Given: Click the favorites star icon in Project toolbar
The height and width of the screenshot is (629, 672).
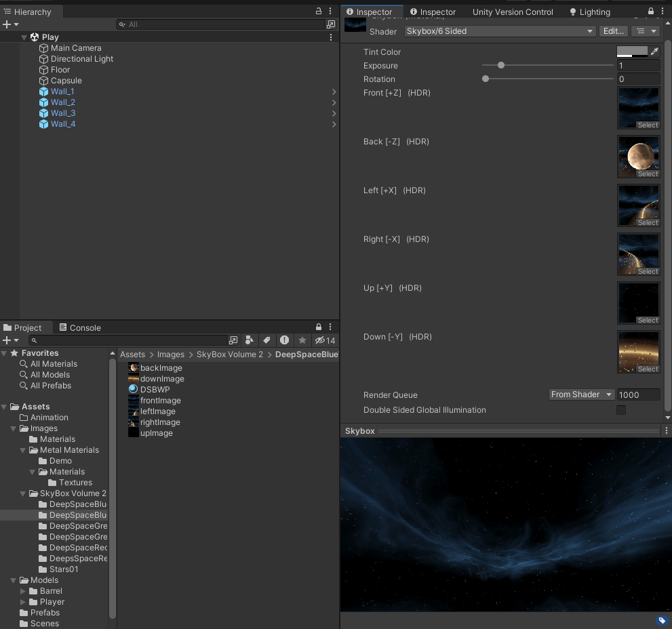Looking at the screenshot, I should point(302,340).
